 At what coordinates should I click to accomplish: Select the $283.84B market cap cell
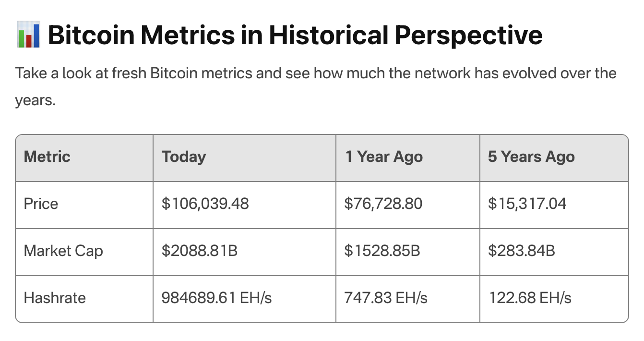pyautogui.click(x=521, y=251)
